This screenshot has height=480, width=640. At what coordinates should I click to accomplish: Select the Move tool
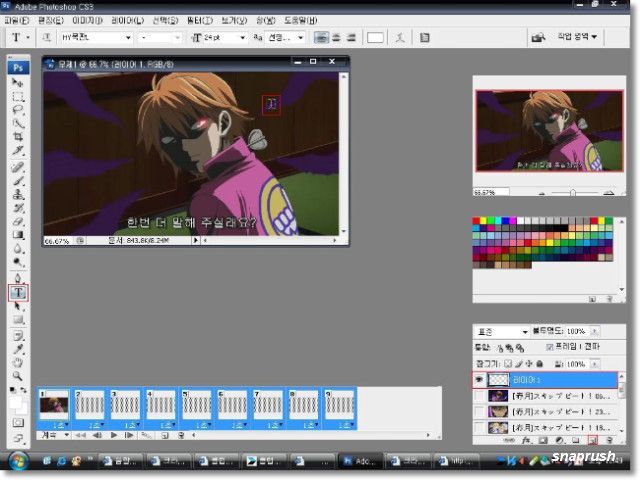(18, 83)
